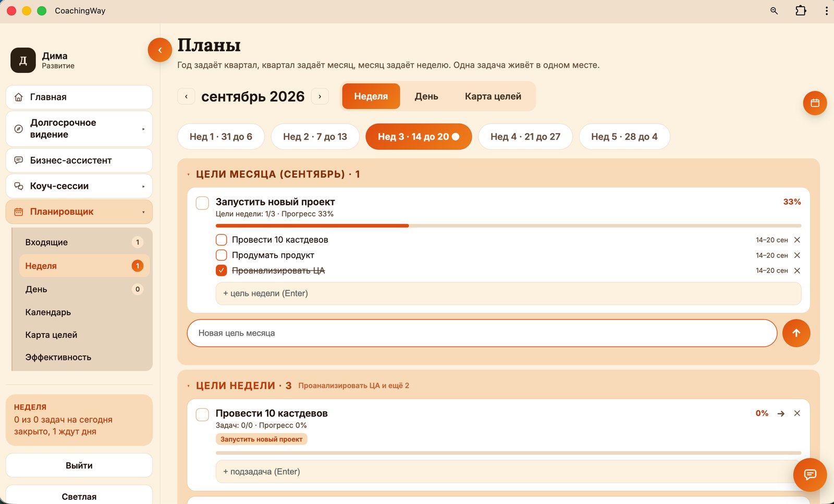Click the search magnifier icon in title bar

coord(774,10)
